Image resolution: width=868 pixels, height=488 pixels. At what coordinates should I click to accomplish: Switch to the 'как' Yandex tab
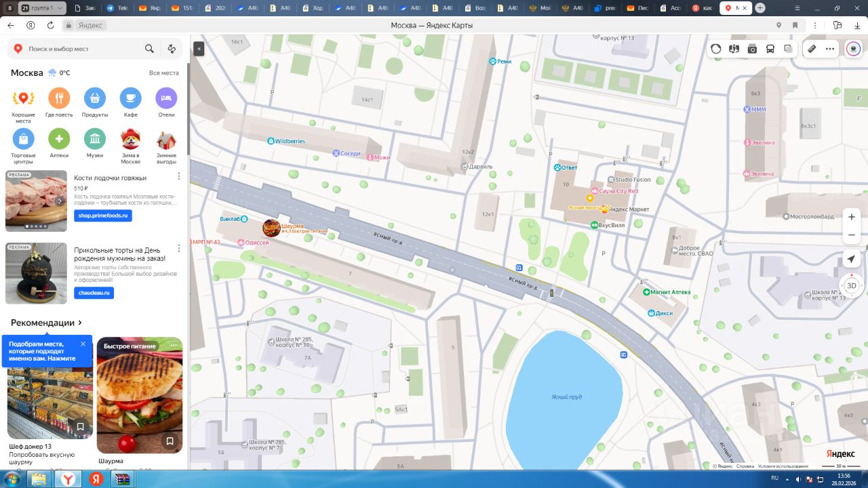click(x=703, y=8)
